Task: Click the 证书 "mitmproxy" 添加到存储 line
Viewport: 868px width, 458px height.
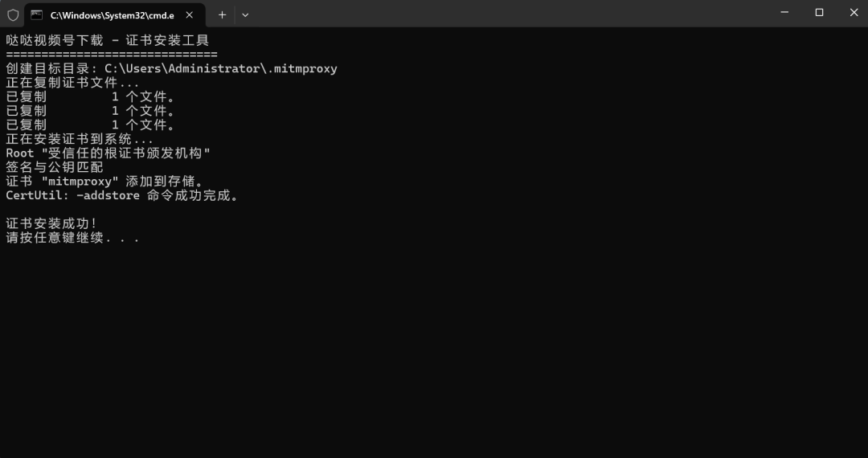Action: (104, 182)
